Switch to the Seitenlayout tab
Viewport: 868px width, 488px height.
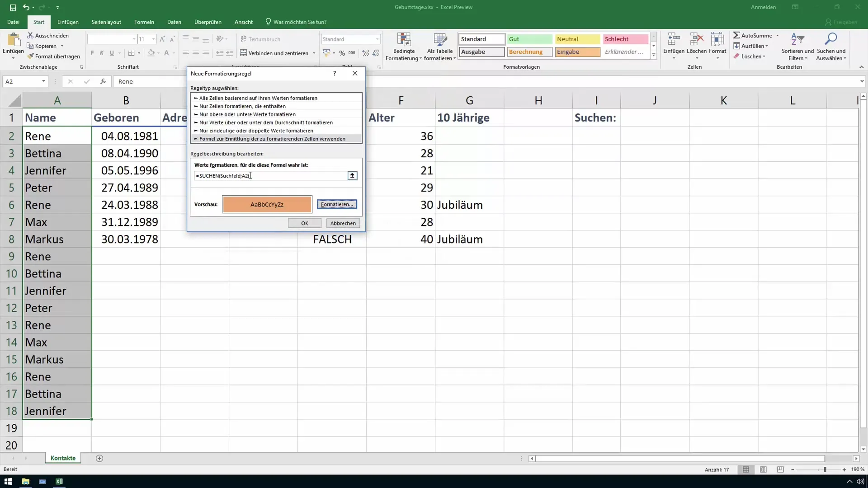106,22
